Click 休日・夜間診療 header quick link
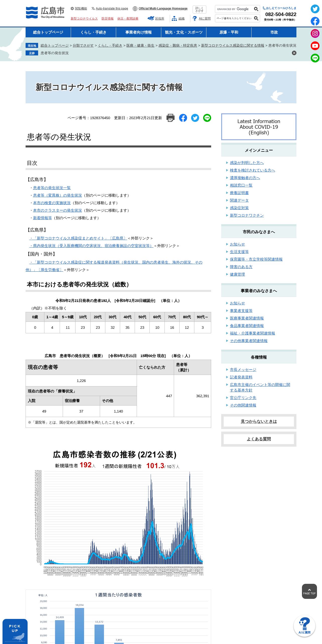This screenshot has width=322, height=644. pos(128,19)
